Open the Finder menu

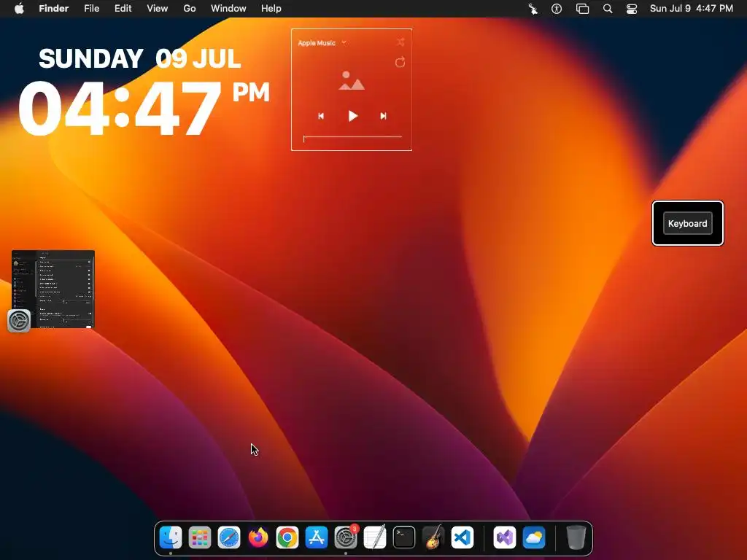[x=54, y=9]
